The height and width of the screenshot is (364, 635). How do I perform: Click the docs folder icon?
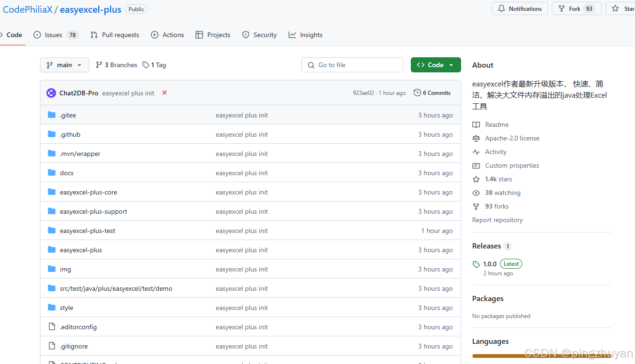[52, 173]
